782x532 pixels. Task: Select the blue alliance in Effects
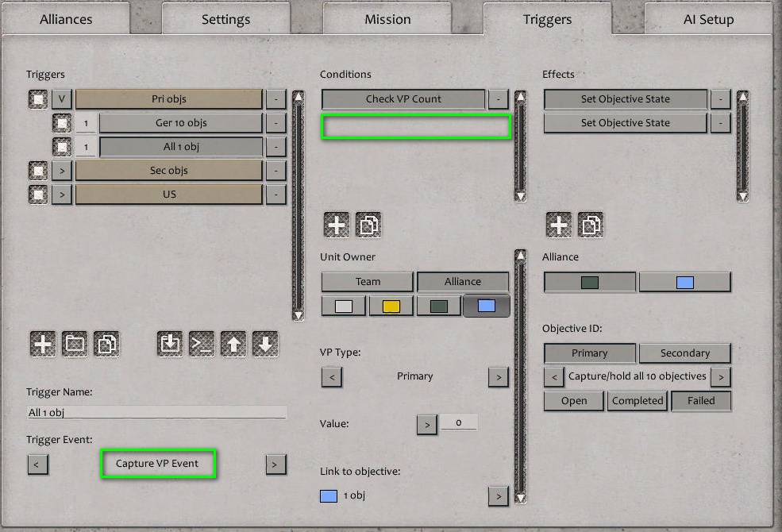[685, 282]
